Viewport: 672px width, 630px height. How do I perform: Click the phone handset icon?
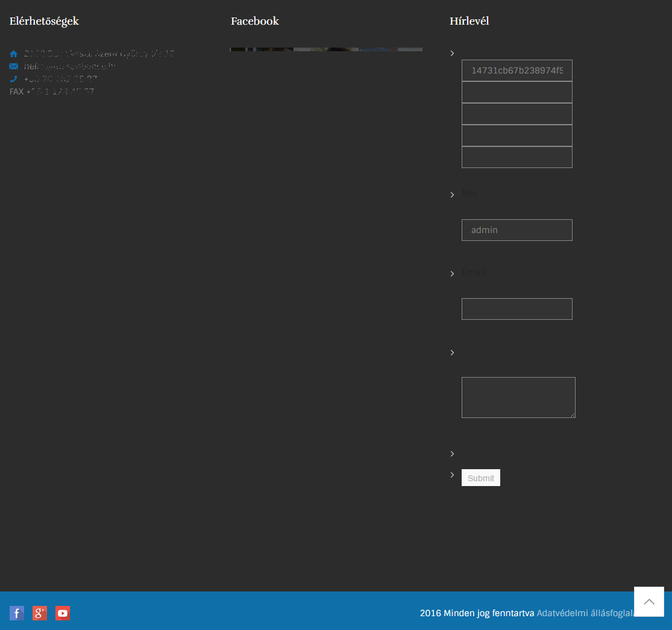point(14,79)
